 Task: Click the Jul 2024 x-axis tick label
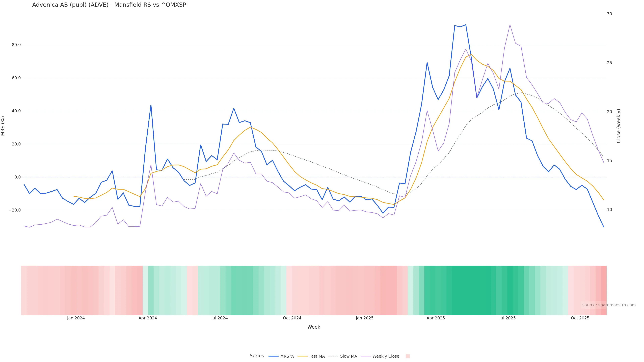[x=219, y=318]
